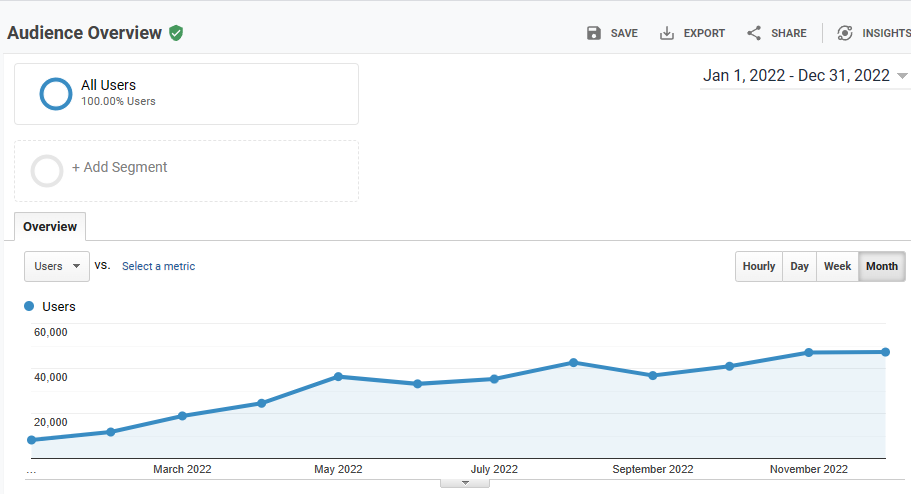
Task: Click the March 2022 axis label
Action: 182,469
